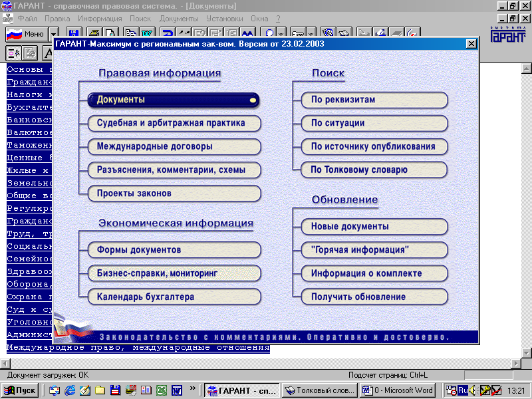Image resolution: width=532 pixels, height=399 pixels.
Task: Click the Меню button with Russian flag
Action: click(27, 34)
